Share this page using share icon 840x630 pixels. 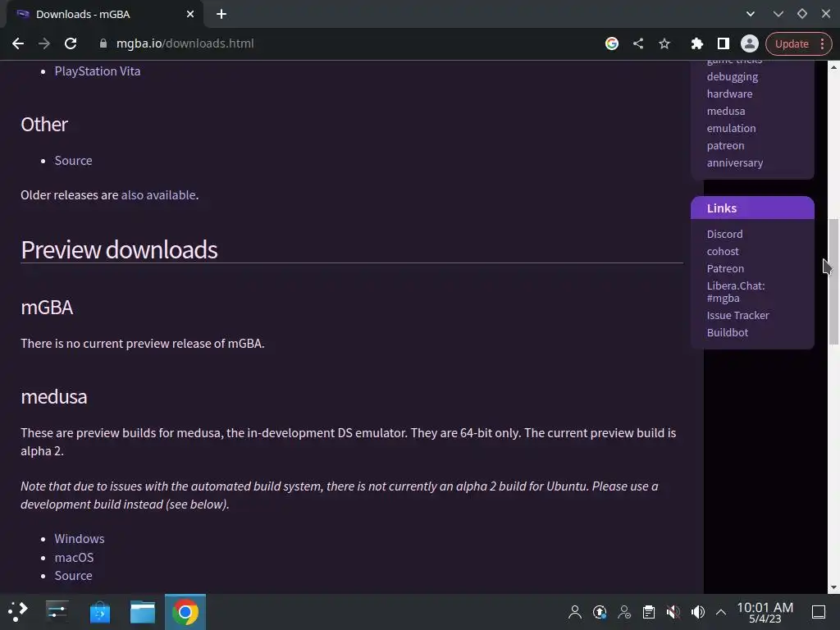[x=638, y=43]
